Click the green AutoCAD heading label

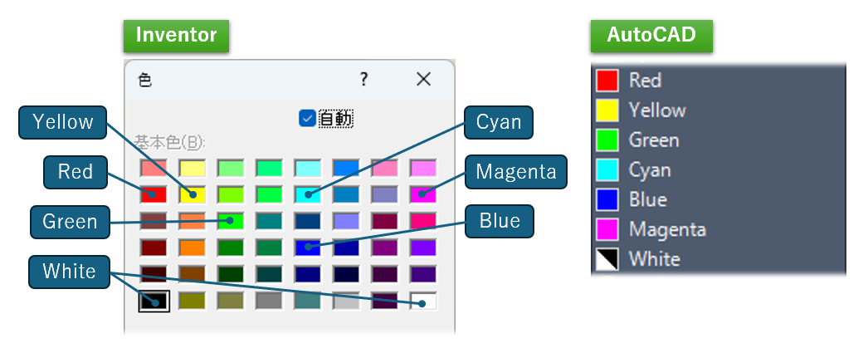coord(651,36)
